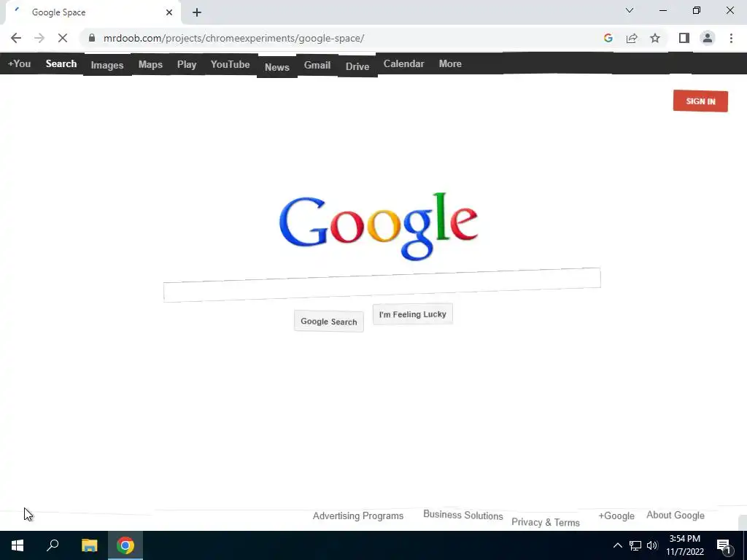The height and width of the screenshot is (560, 747).
Task: Open File Explorer from taskbar
Action: point(89,545)
